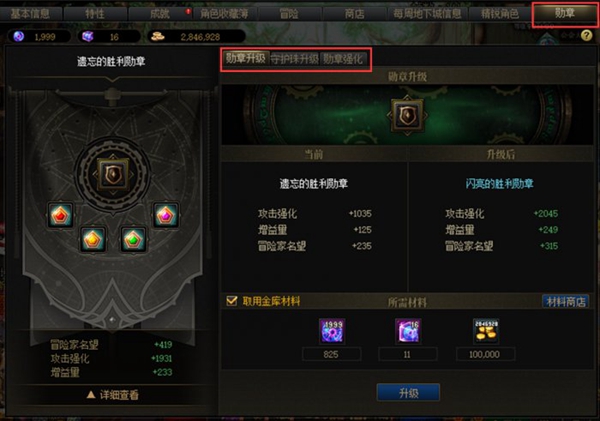Select the magenta guardian gem slot
The height and width of the screenshot is (421, 600).
[x=166, y=215]
